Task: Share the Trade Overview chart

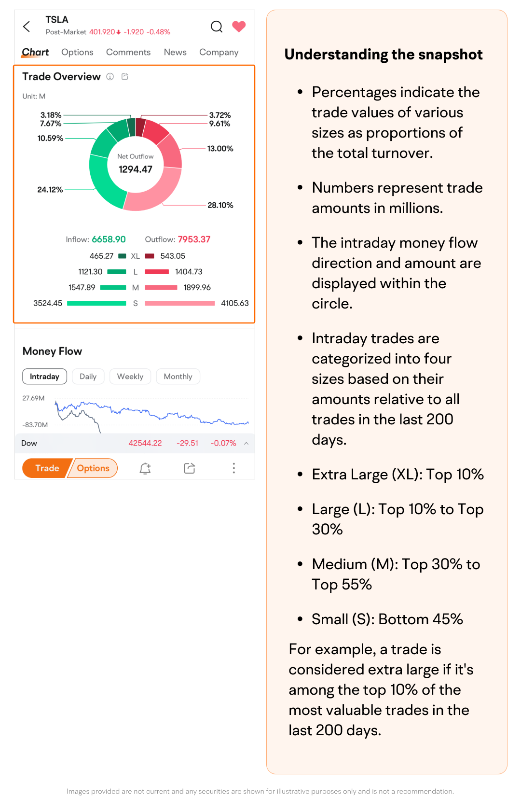Action: 125,77
